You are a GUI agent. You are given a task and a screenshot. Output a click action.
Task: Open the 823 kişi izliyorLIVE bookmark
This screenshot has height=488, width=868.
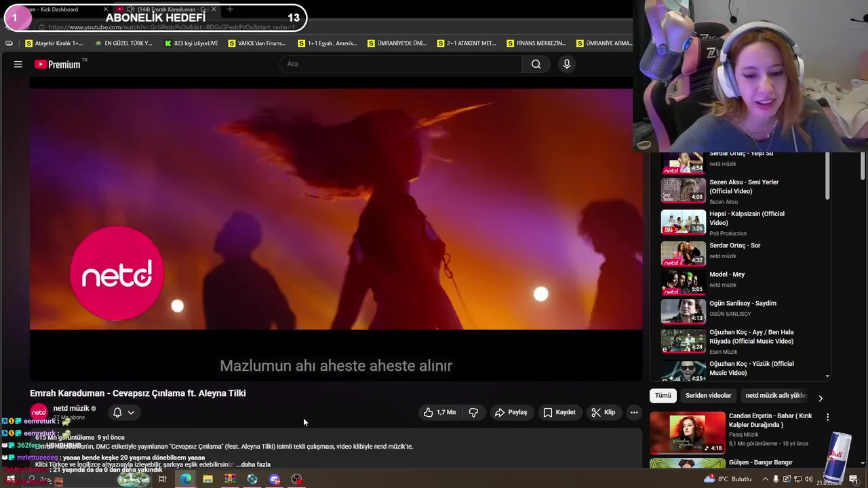[x=191, y=43]
